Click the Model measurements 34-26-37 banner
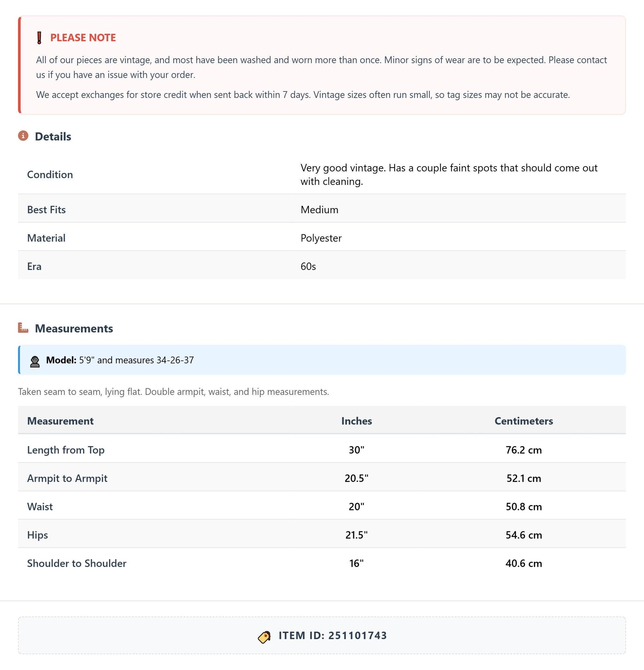 (x=322, y=360)
